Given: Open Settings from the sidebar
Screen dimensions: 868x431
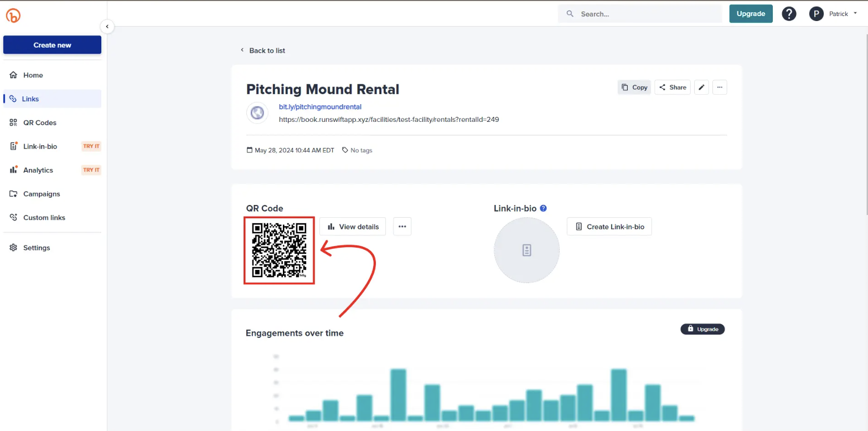Looking at the screenshot, I should tap(52, 248).
